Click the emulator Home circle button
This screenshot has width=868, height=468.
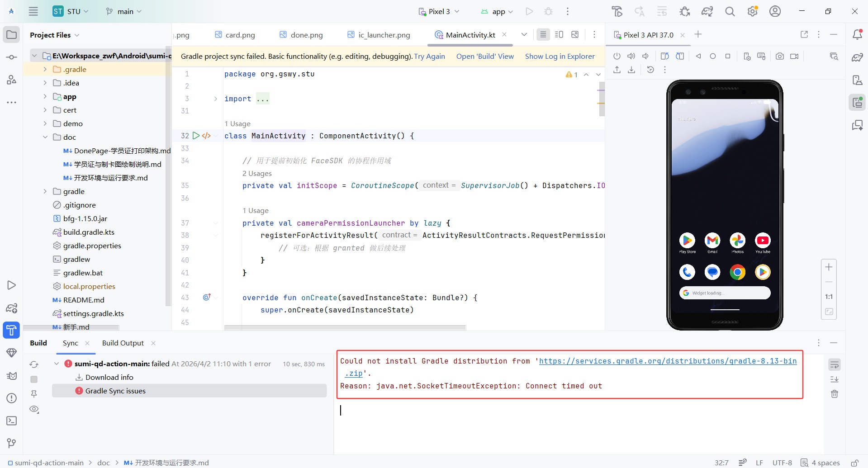713,56
